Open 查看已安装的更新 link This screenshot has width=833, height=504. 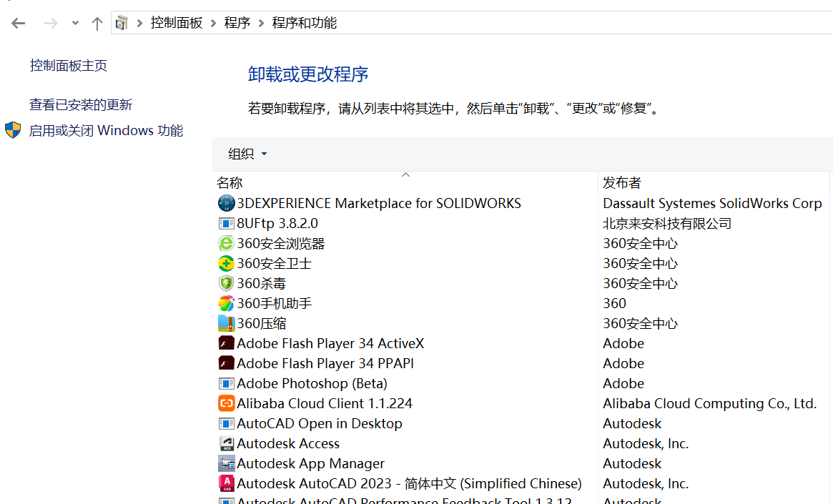(81, 104)
